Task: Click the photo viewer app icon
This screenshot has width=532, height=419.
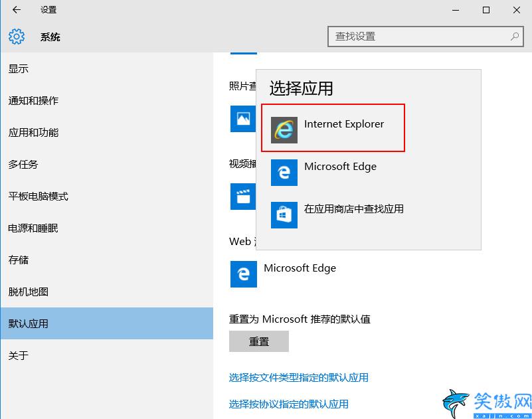Action: [243, 119]
